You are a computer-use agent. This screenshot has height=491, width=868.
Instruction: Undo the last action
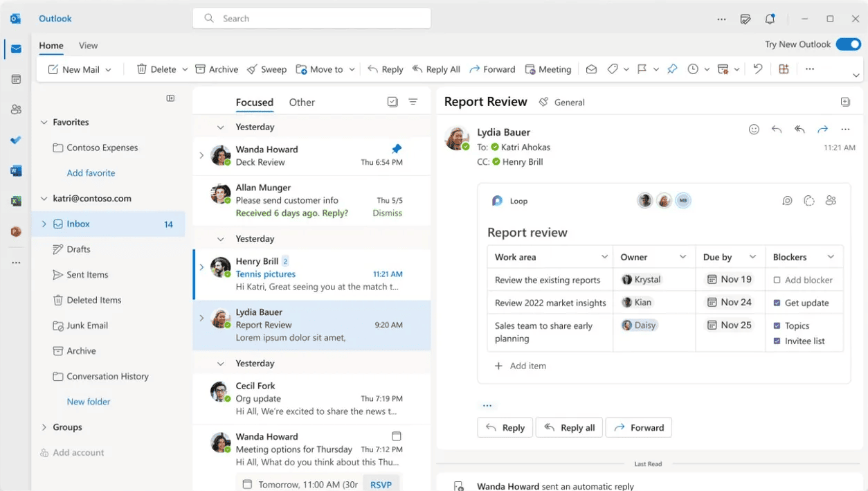757,69
